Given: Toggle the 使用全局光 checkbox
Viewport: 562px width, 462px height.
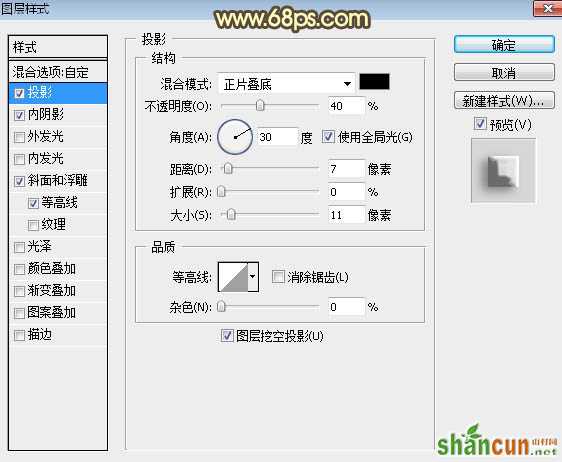Looking at the screenshot, I should point(328,137).
